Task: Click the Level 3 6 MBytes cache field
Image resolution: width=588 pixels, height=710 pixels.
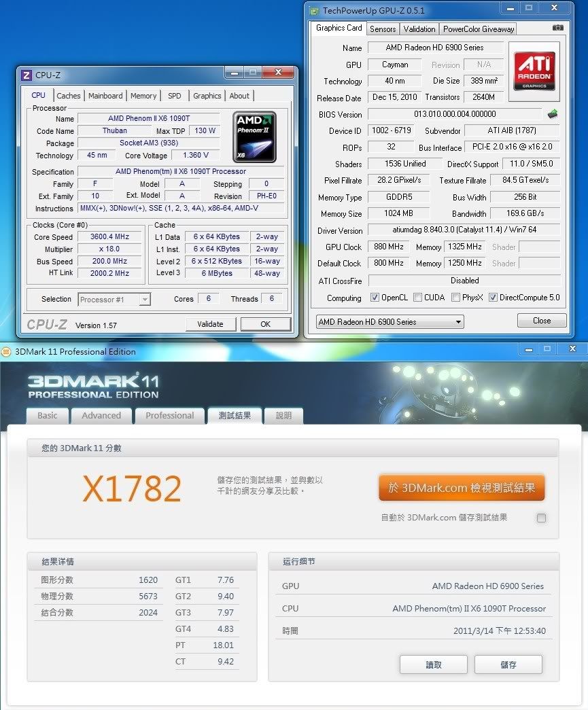Action: coord(217,274)
